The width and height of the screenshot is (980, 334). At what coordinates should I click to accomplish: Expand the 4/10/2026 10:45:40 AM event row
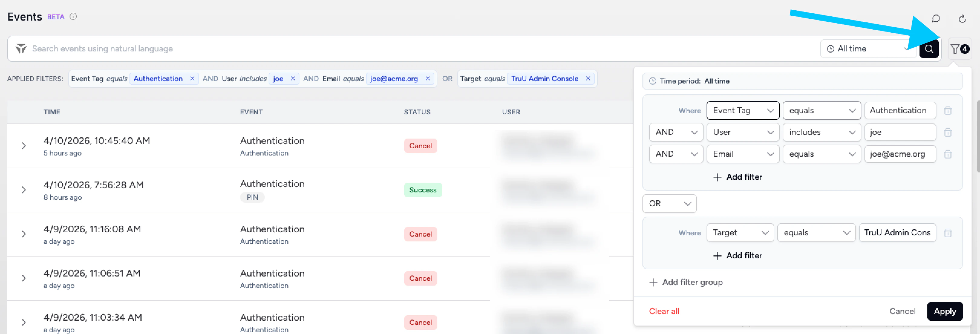point(24,146)
